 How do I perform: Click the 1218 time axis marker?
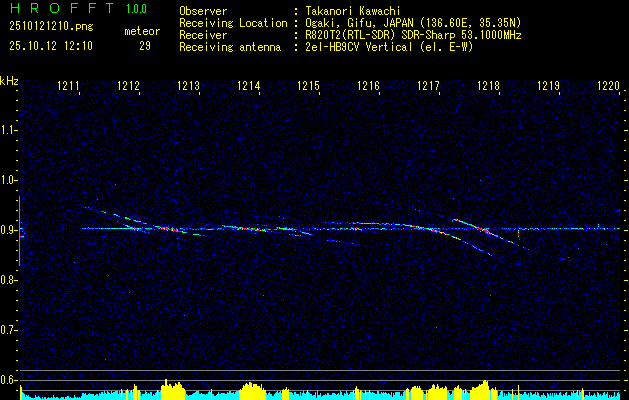click(x=488, y=85)
